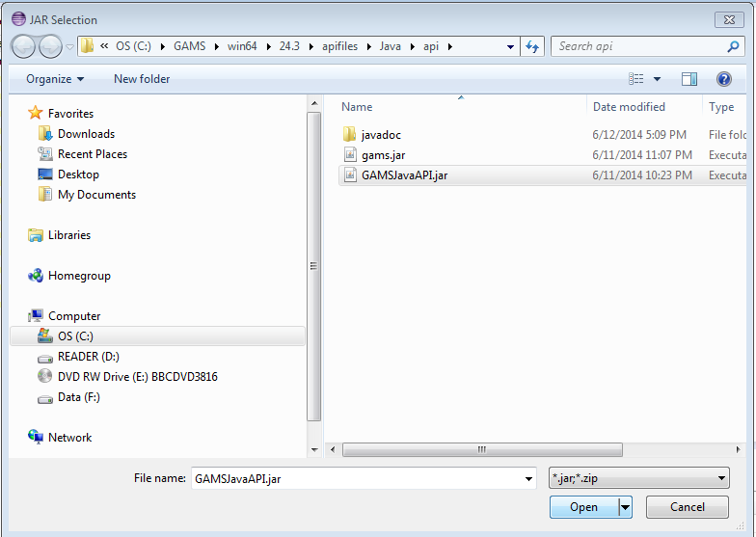The image size is (756, 537).
Task: Click the Open button
Action: point(583,507)
